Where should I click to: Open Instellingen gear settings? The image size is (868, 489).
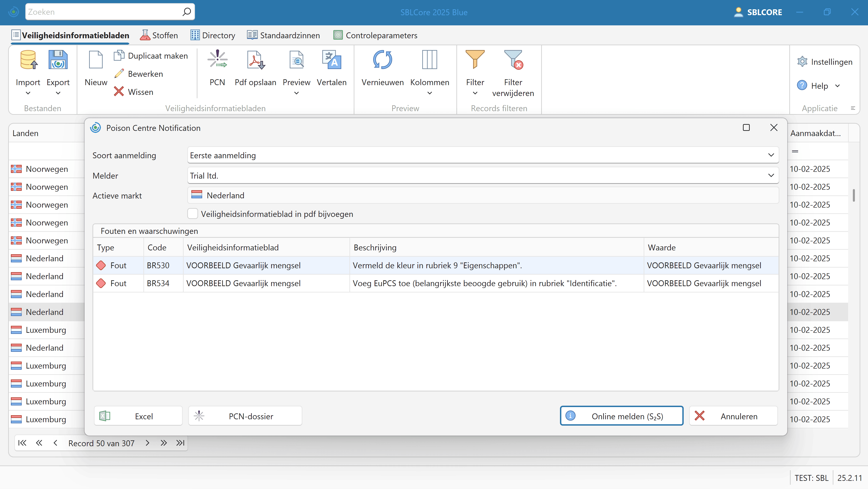[x=802, y=62]
